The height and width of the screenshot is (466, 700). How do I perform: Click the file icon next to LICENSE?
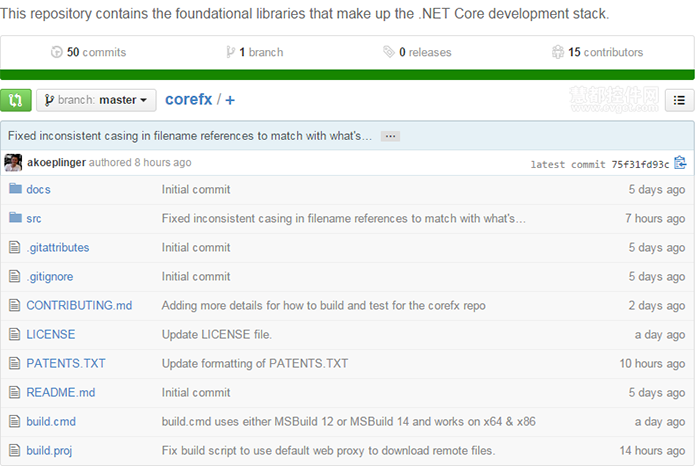click(x=15, y=334)
